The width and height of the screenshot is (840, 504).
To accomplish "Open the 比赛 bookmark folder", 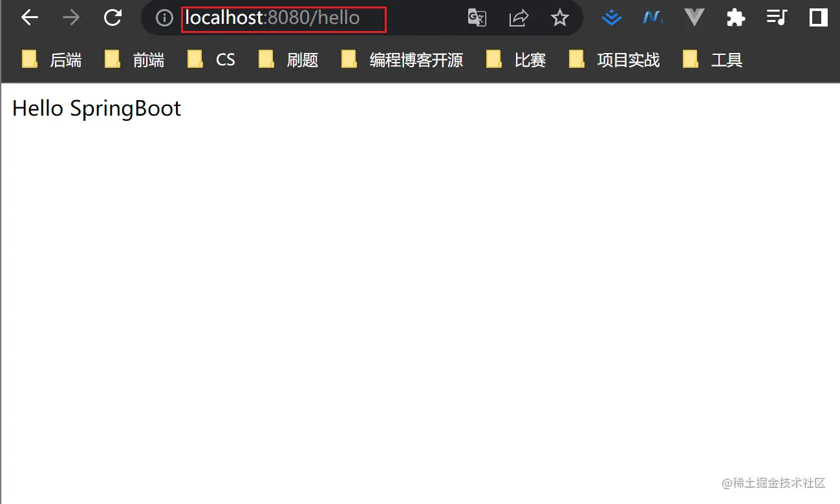I will [516, 60].
